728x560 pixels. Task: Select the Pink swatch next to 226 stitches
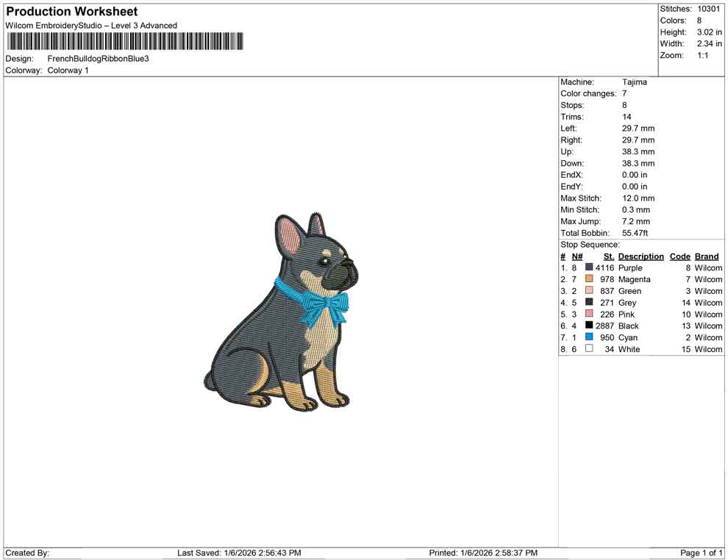[588, 314]
